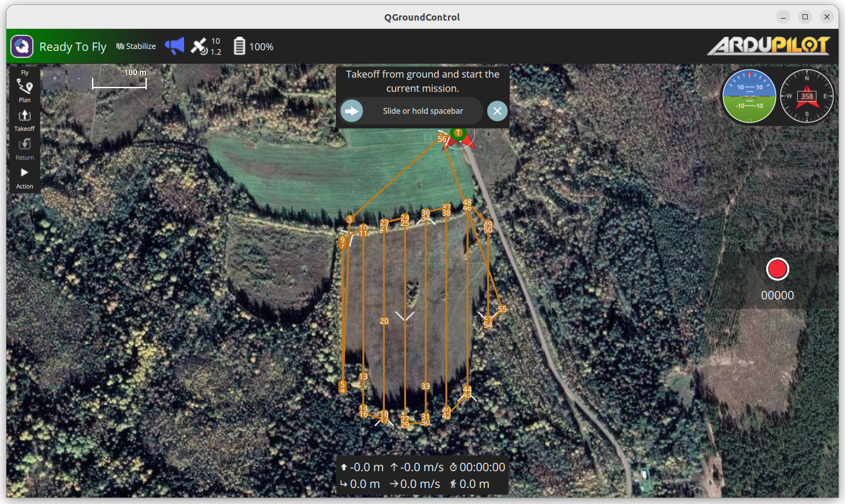This screenshot has width=845, height=504.
Task: Dismiss the takeoff confirmation prompt
Action: [497, 111]
